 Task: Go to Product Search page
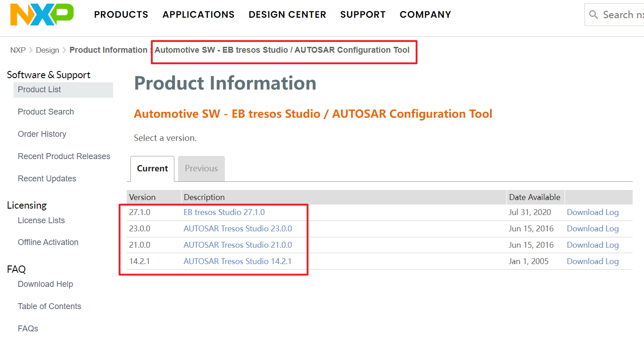[45, 111]
